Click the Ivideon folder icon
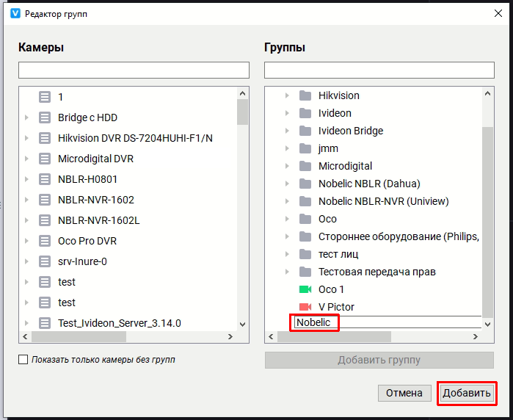Viewport: 513px width, 420px height. (305, 113)
